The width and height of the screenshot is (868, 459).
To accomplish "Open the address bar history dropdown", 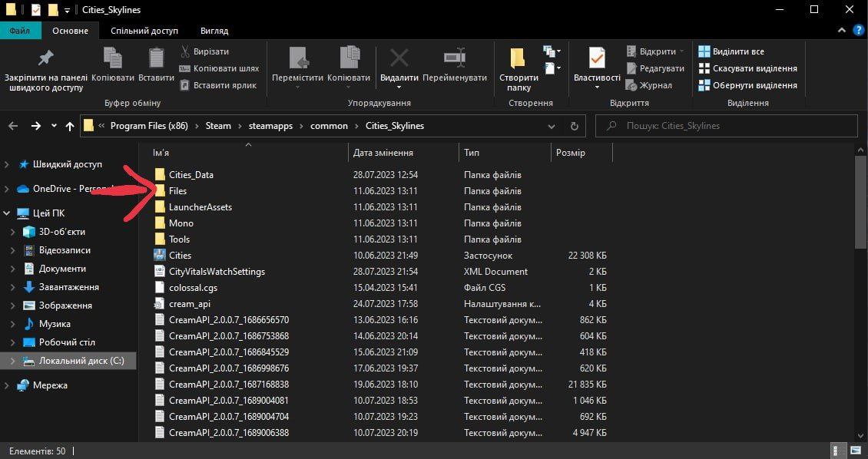I will [552, 126].
